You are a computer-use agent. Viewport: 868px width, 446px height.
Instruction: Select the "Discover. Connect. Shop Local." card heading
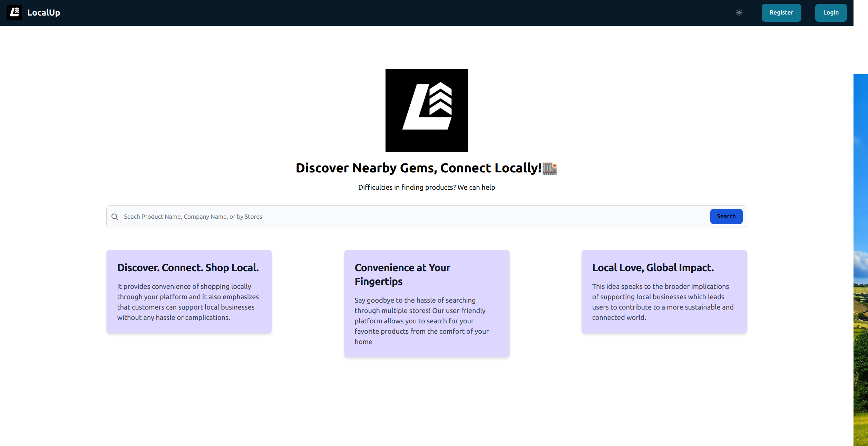coord(188,268)
